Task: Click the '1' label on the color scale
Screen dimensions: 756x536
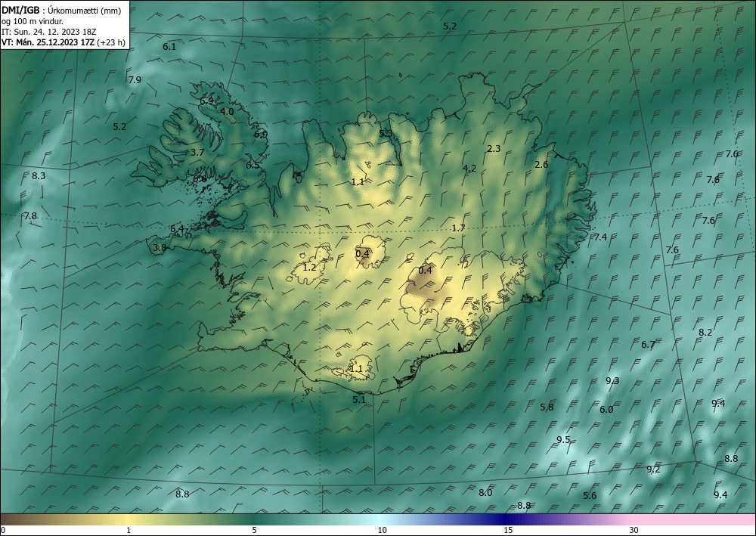Action: click(x=129, y=531)
